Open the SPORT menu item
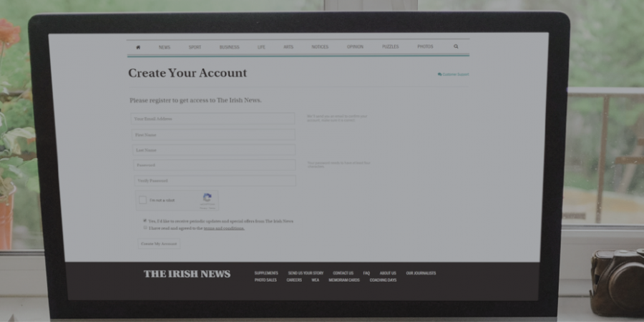644x322 pixels. pos(195,47)
